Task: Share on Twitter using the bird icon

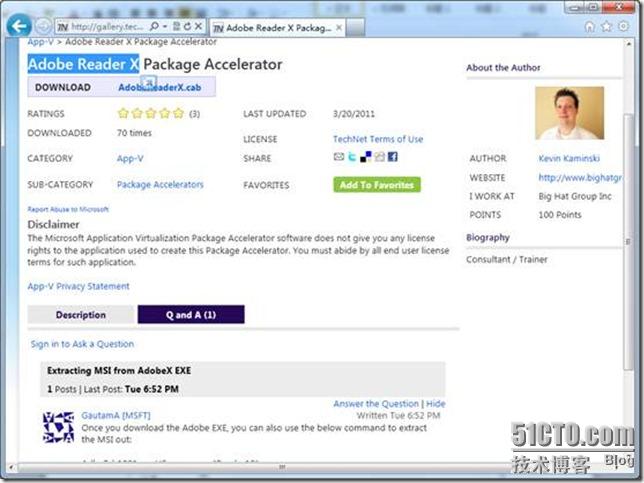Action: [x=352, y=157]
